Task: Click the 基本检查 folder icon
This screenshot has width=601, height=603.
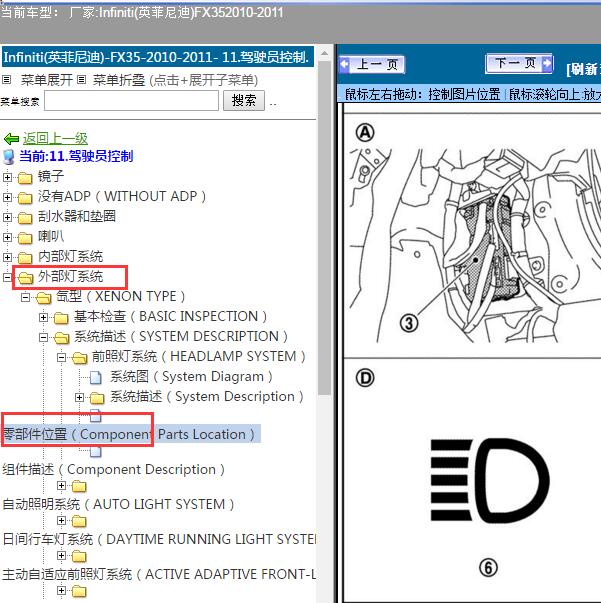Action: [61, 318]
